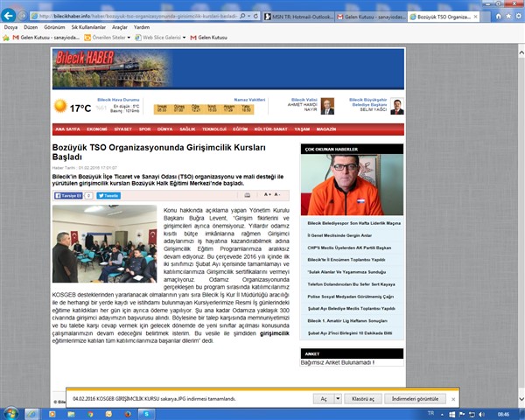This screenshot has width=525, height=420.
Task: Open the address bar autocomplete dropdown arrow
Action: 248,16
